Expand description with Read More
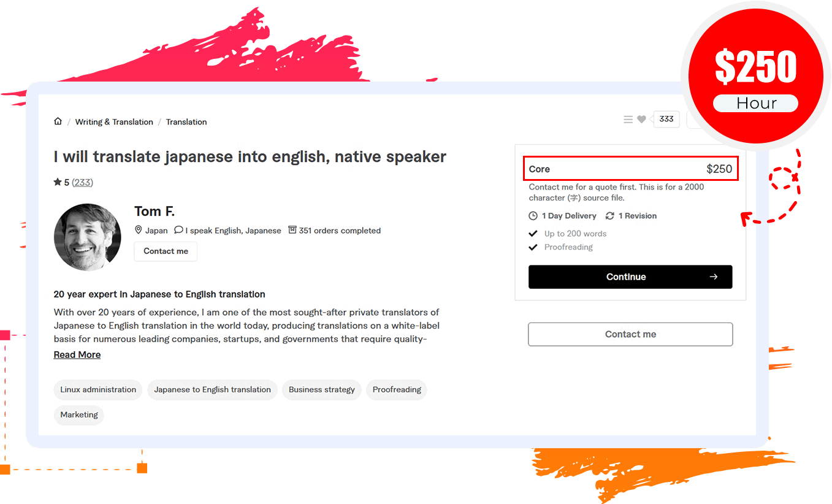 coord(77,355)
